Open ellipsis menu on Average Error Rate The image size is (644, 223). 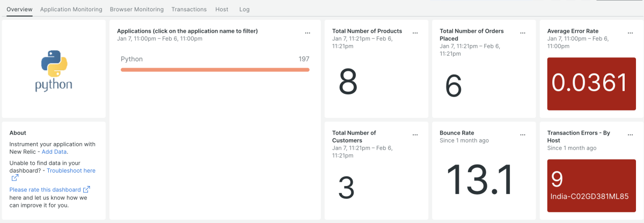(630, 33)
